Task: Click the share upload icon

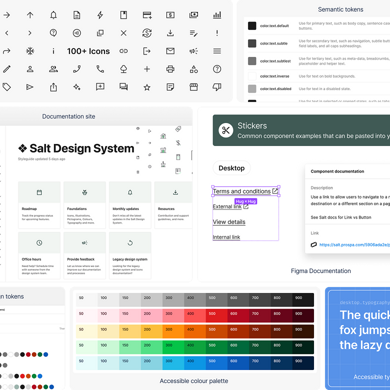Action: click(53, 87)
